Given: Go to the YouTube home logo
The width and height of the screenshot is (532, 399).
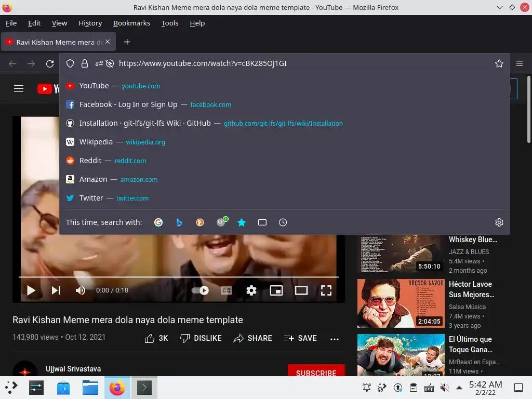Looking at the screenshot, I should pyautogui.click(x=48, y=89).
